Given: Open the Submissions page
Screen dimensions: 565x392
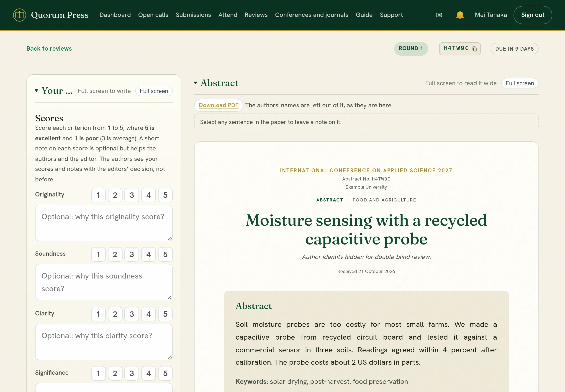Looking at the screenshot, I should pos(193,15).
